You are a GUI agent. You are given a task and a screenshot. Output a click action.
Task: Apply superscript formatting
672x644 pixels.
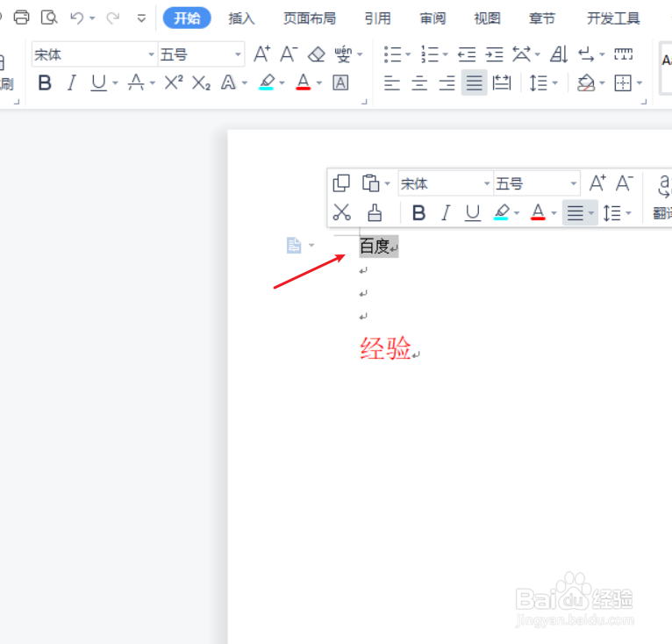tap(174, 82)
